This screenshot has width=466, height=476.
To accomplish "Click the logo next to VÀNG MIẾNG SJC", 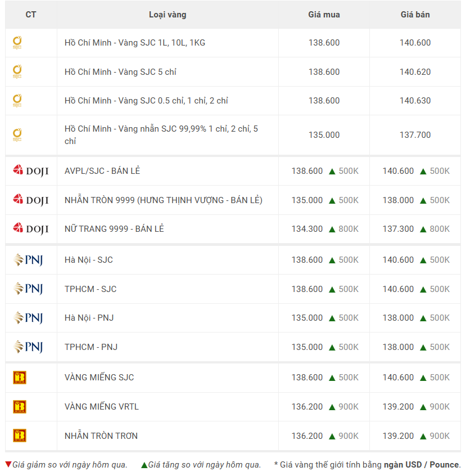I will (x=20, y=378).
